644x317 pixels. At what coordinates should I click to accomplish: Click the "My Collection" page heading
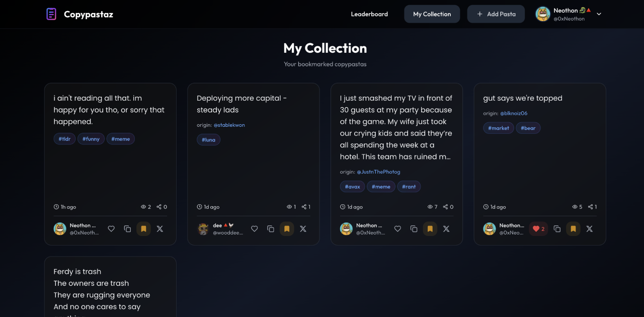[325, 48]
